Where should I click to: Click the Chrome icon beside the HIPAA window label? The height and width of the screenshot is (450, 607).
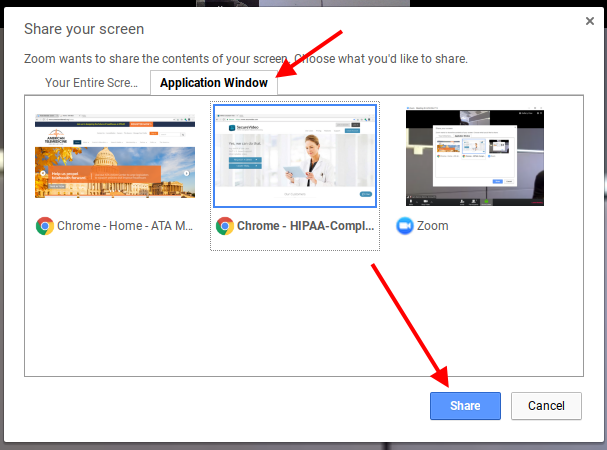tap(225, 226)
